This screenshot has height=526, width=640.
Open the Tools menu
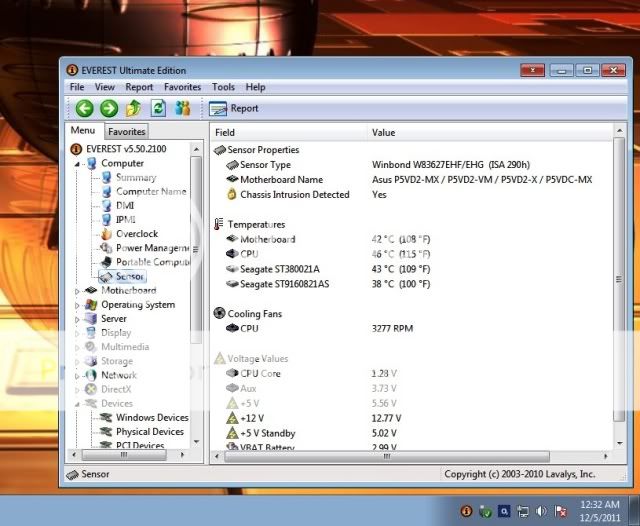pos(223,87)
